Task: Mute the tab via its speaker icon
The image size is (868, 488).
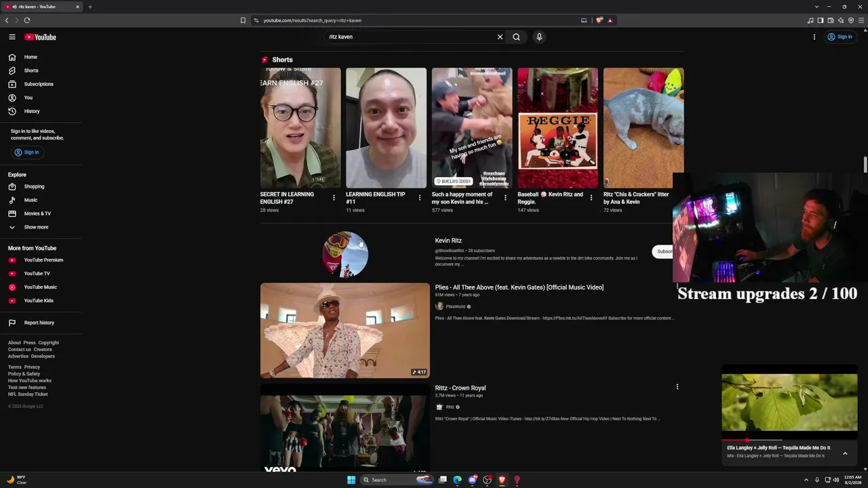Action: tap(14, 7)
